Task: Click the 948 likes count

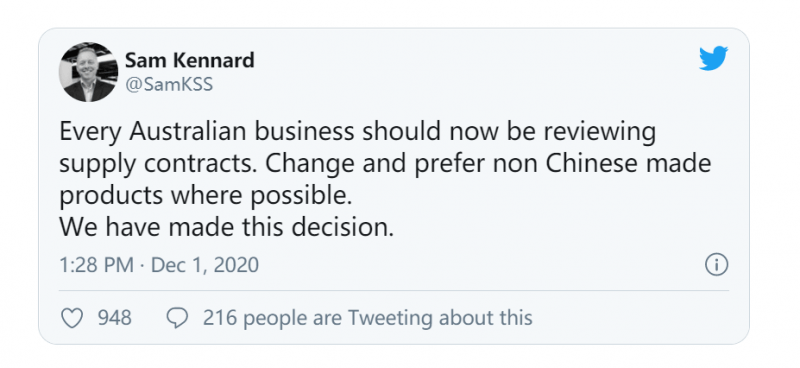Action: point(115,318)
